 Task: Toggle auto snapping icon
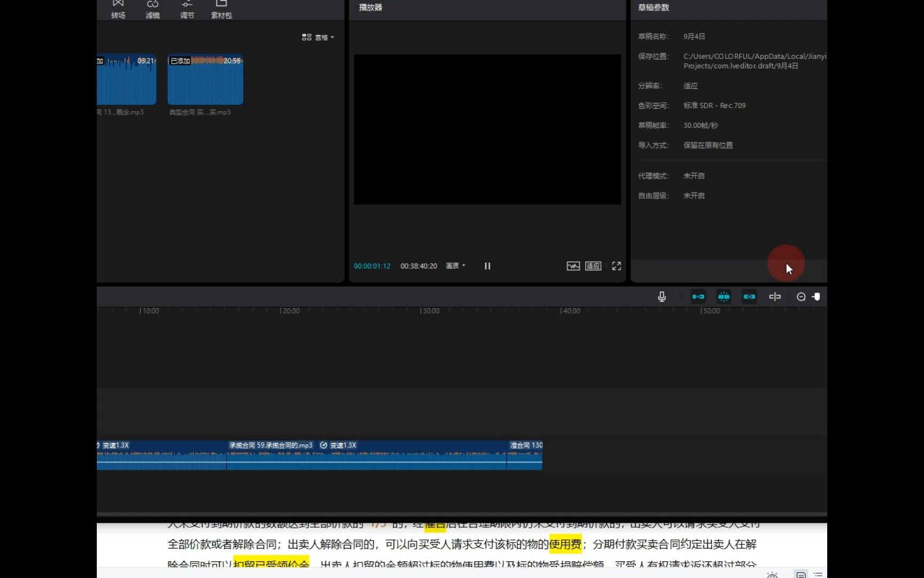pos(724,296)
